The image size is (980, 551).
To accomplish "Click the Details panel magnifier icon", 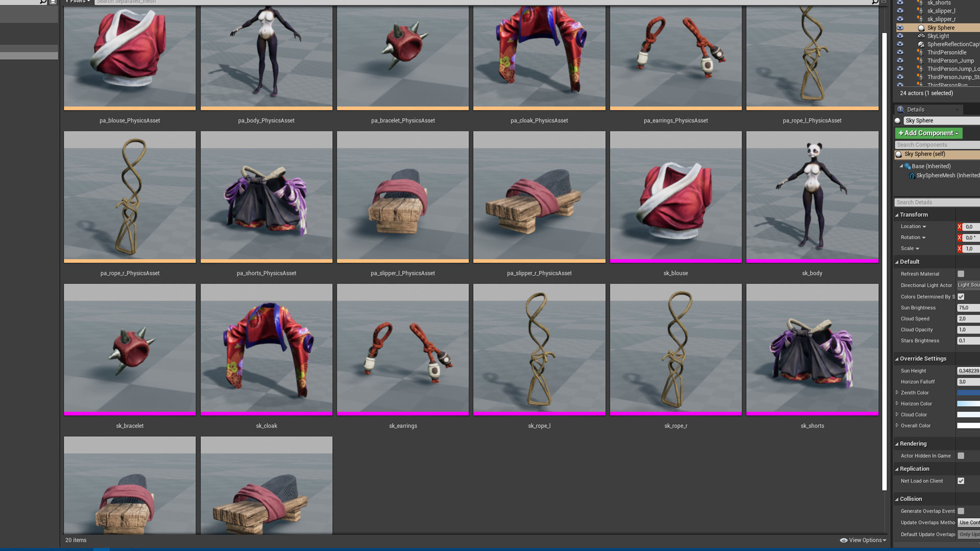I will (x=901, y=110).
